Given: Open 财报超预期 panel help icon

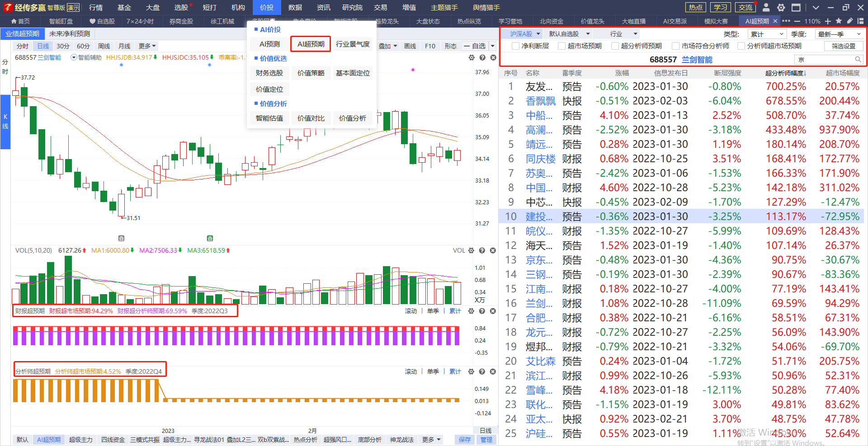Looking at the screenshot, I should tap(482, 311).
